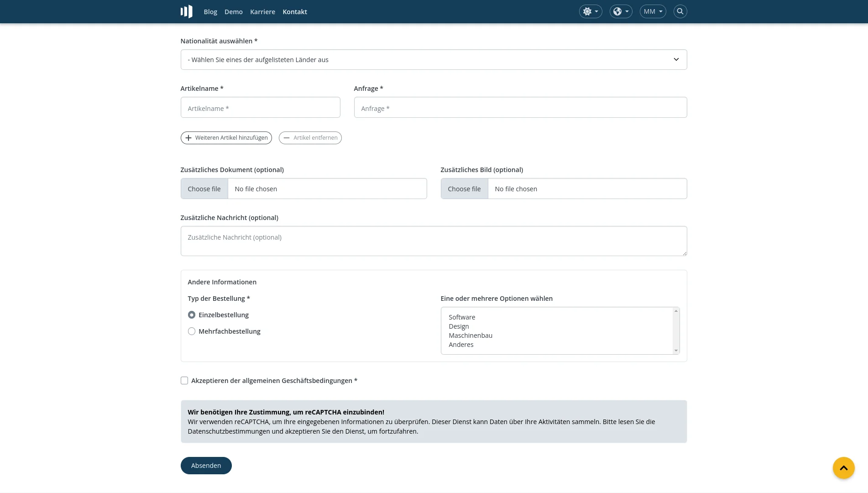Open the Karriere page link

262,11
